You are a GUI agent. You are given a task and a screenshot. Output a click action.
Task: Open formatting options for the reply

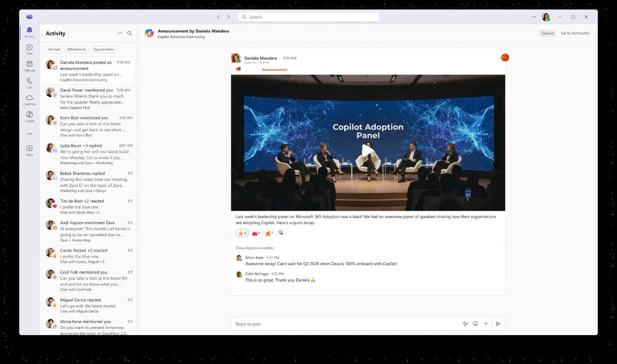(x=465, y=323)
